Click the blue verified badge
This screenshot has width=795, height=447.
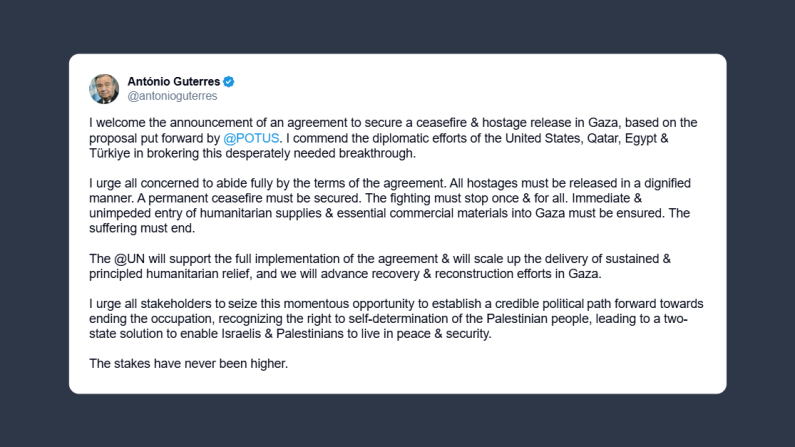point(228,81)
